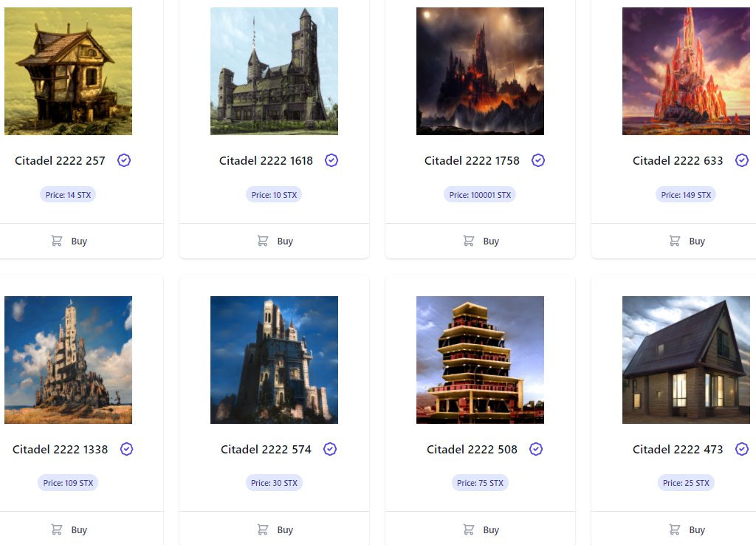This screenshot has height=545, width=756.
Task: Click verified badge next to Citadel 2222 257
Action: [x=124, y=160]
